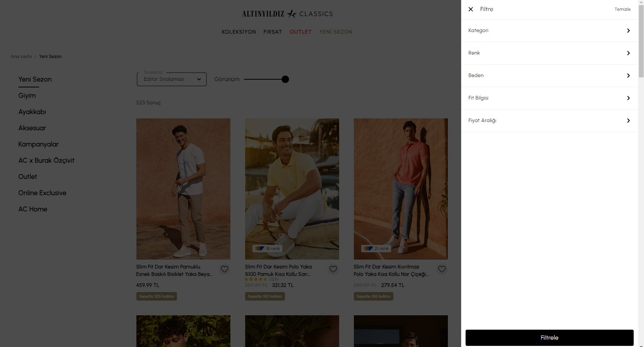Expand the Beden filter chevron

[x=629, y=76]
